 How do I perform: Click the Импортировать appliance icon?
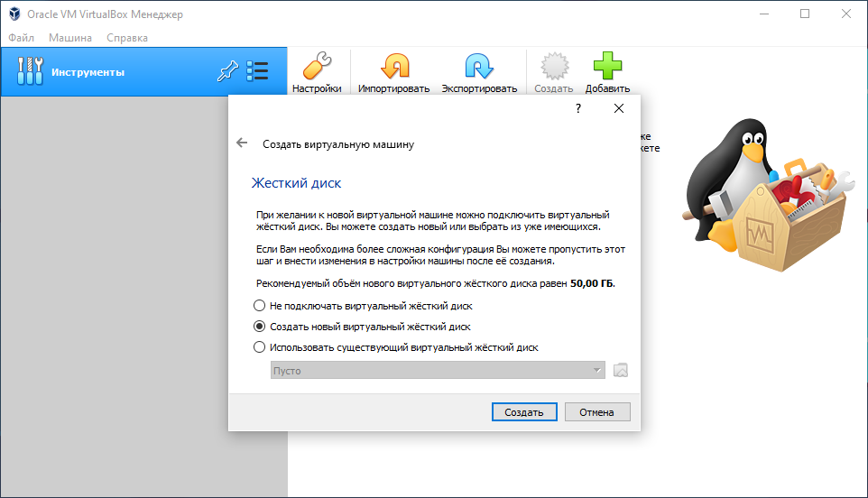(394, 66)
